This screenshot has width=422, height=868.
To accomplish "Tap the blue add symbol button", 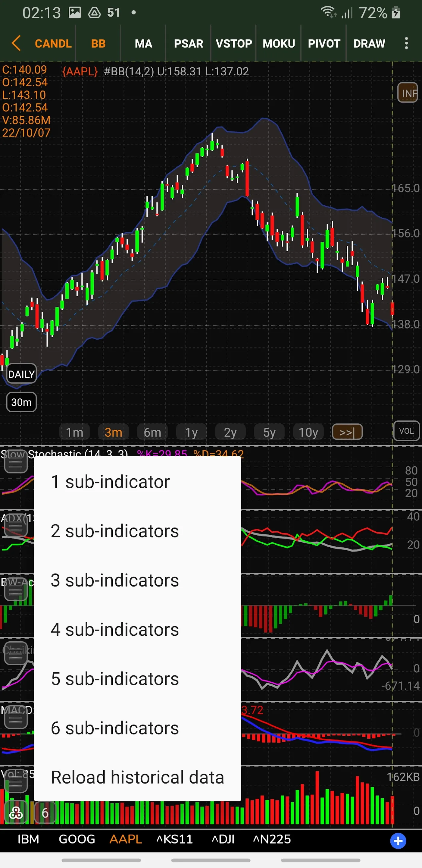I will (x=398, y=841).
